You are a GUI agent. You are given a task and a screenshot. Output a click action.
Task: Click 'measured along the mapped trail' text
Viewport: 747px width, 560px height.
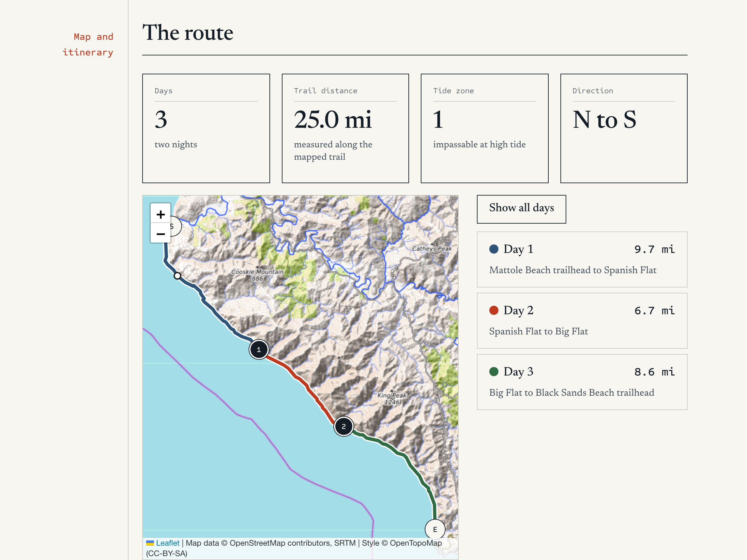point(333,151)
